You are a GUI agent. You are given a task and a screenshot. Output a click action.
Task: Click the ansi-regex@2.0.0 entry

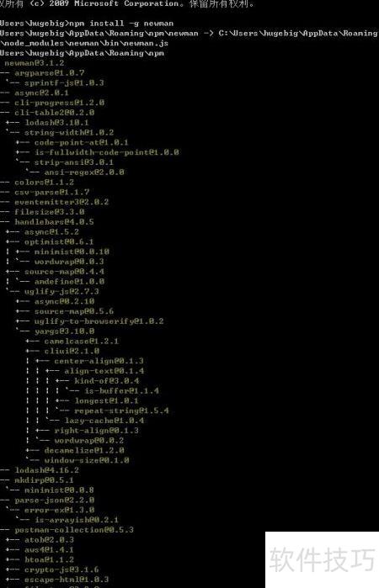point(84,172)
